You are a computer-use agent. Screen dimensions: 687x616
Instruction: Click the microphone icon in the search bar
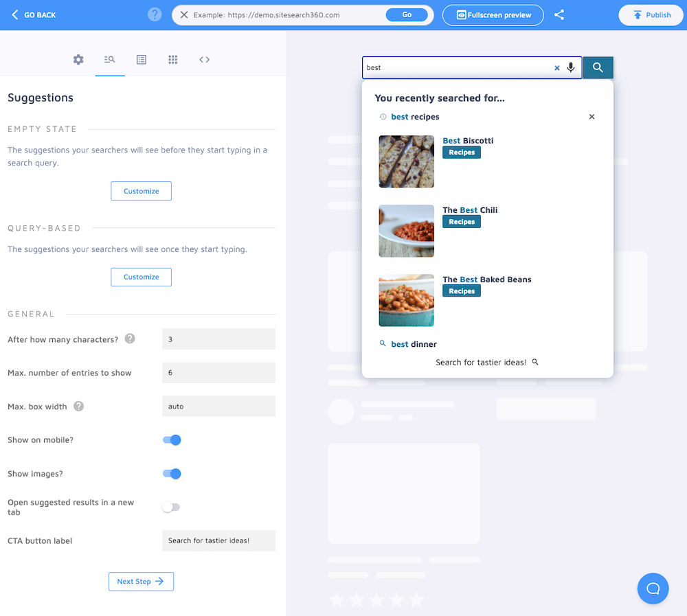[x=570, y=67]
